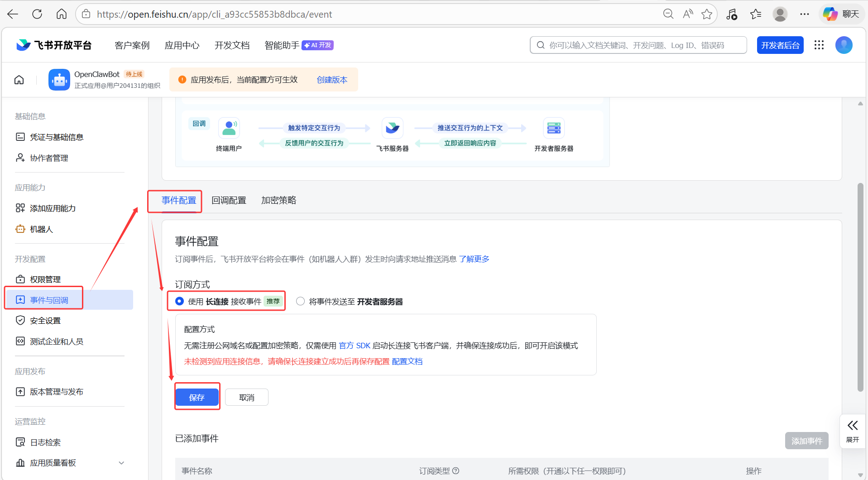Viewport: 868px width, 480px height.
Task: Select 使用长连接接收事件 radio option
Action: tap(180, 301)
